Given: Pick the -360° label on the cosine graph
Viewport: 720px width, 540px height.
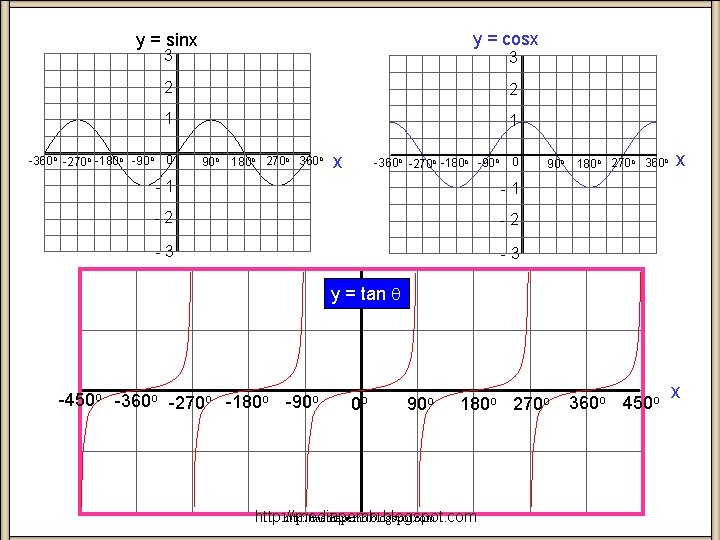Looking at the screenshot, I should point(388,163).
